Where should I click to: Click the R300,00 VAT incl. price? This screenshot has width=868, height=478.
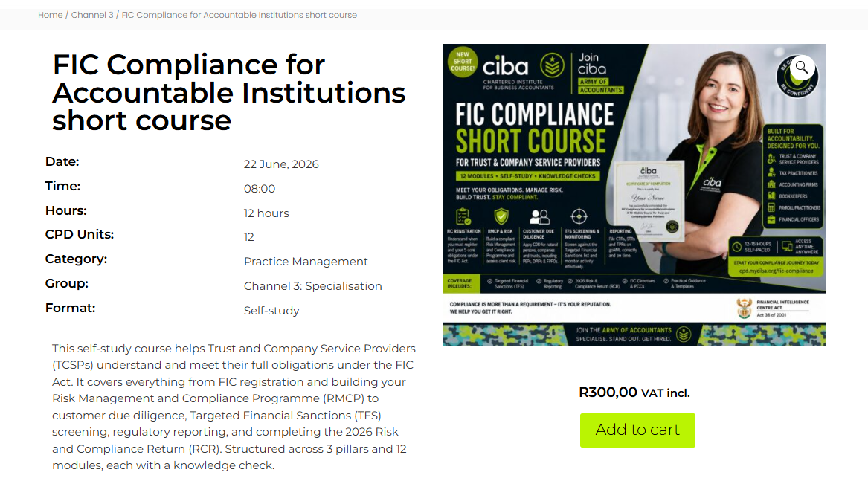tap(634, 393)
